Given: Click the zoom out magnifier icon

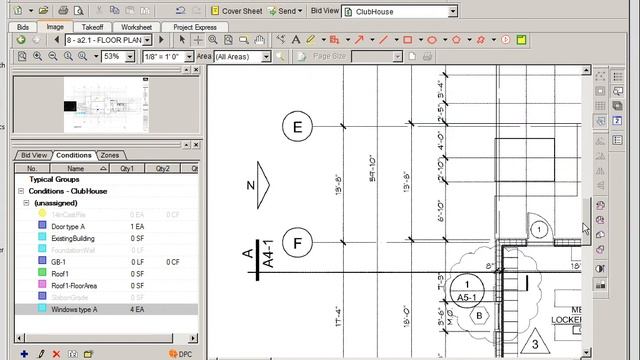Looking at the screenshot, I should (x=53, y=56).
